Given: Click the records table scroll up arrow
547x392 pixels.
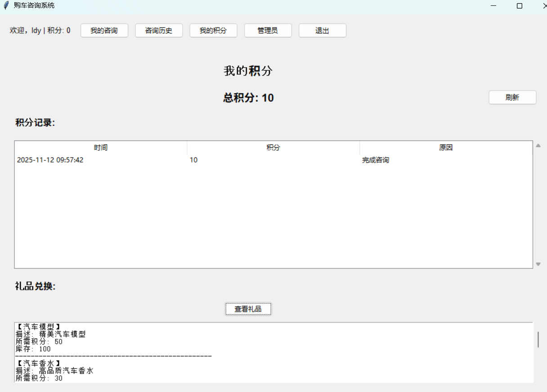Looking at the screenshot, I should point(538,145).
